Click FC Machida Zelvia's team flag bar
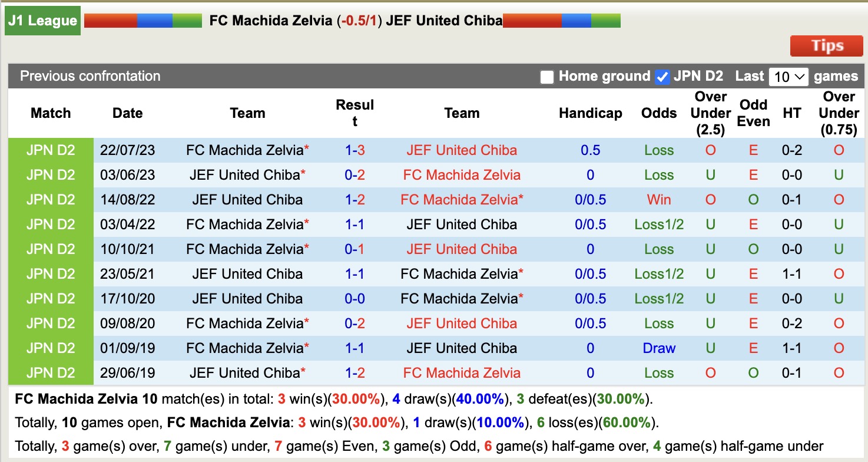Image resolution: width=868 pixels, height=462 pixels. pyautogui.click(x=144, y=19)
